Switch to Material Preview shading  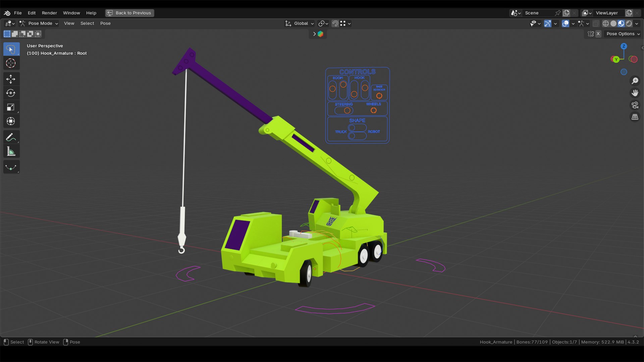(x=621, y=23)
